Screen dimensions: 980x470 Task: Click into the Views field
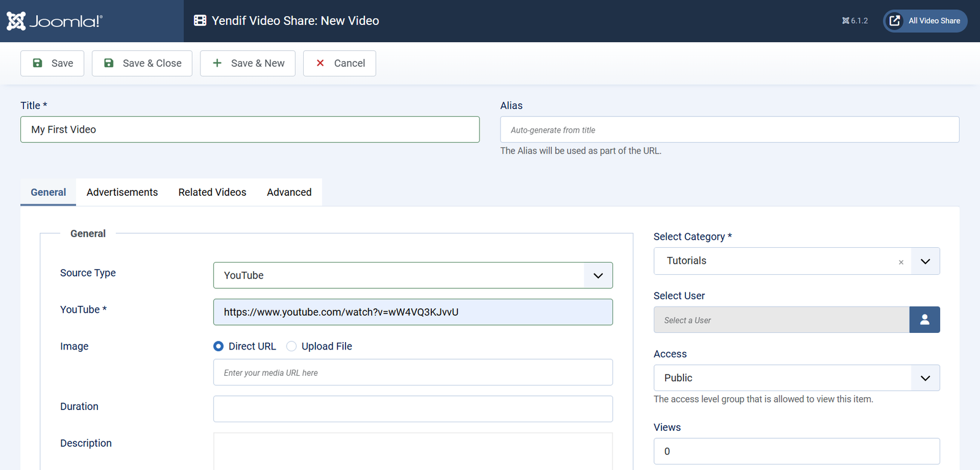pos(797,452)
